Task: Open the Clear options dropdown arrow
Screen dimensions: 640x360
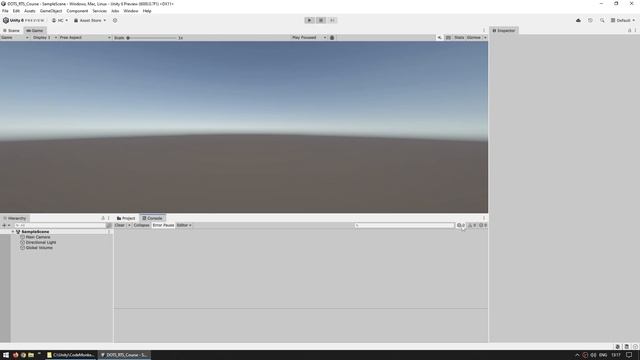Action: tap(129, 225)
